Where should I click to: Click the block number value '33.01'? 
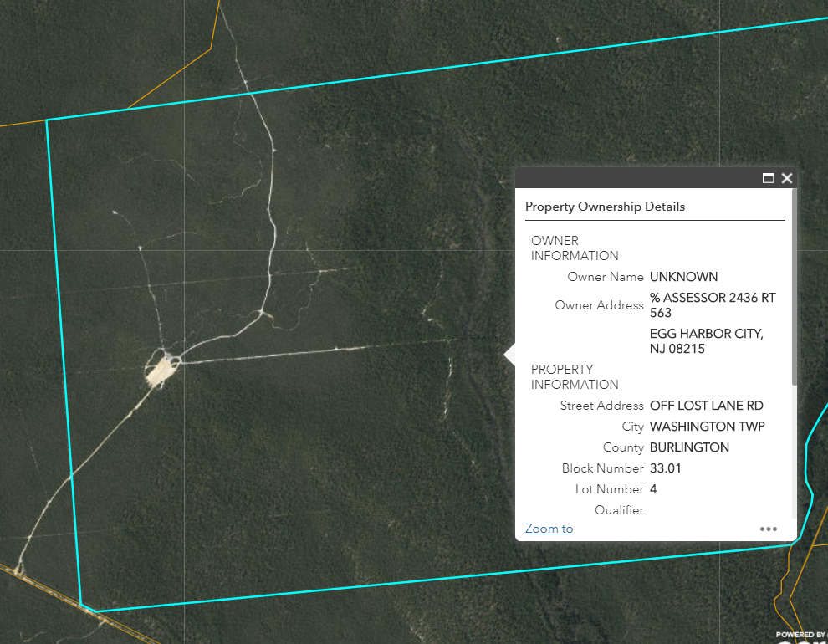pyautogui.click(x=665, y=468)
